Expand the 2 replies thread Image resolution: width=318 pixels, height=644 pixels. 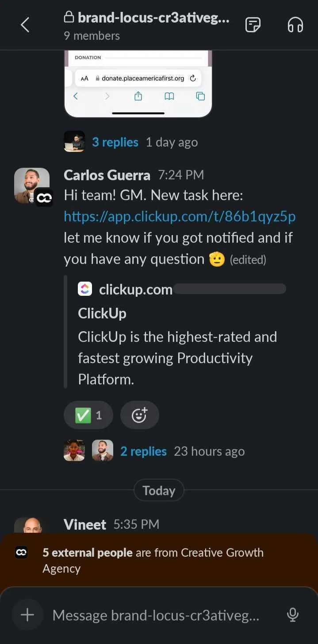point(143,451)
